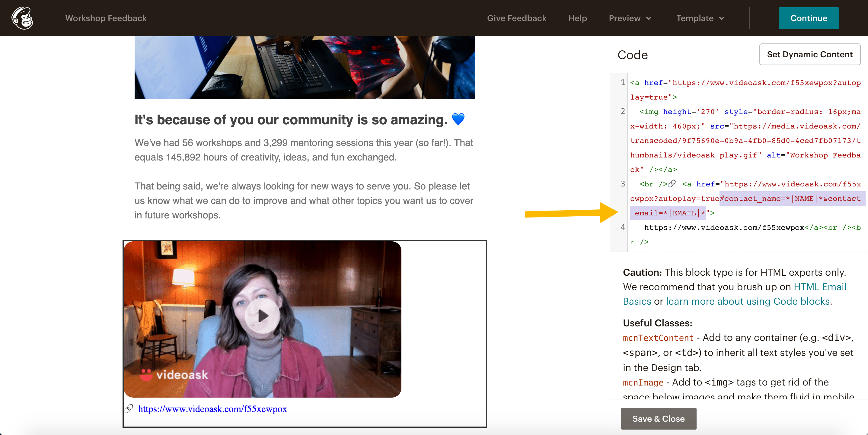Screen dimensions: 868x435
Task: Click the Mailchimp monkey logo
Action: 22,18
